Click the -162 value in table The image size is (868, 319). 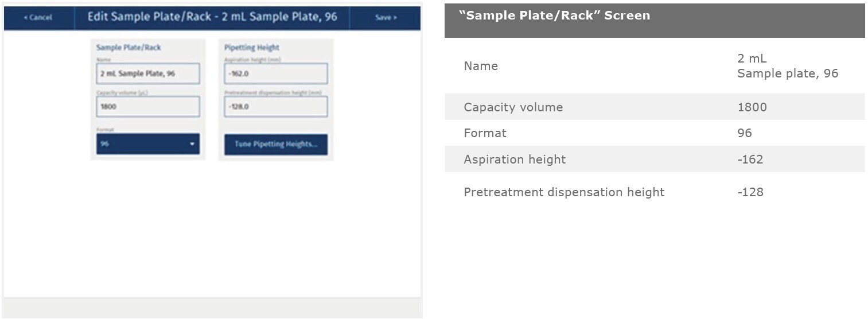point(750,159)
